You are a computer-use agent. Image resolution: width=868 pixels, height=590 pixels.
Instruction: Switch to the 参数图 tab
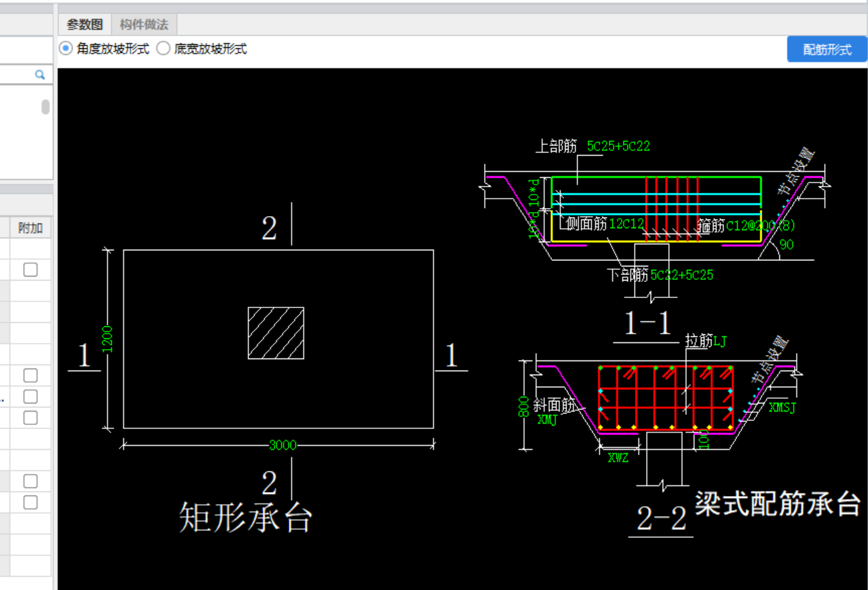tap(85, 25)
